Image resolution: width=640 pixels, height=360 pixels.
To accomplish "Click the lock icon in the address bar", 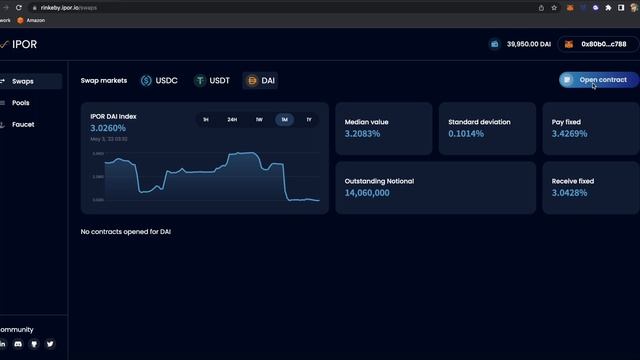I will (35, 8).
